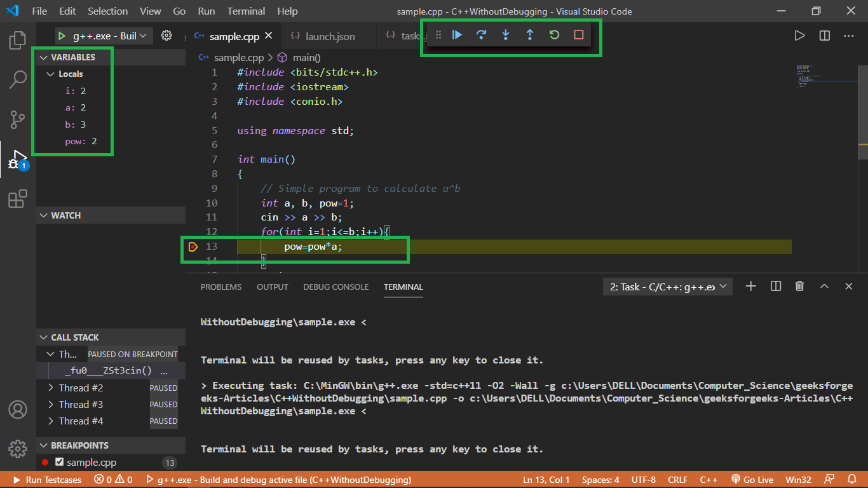This screenshot has width=868, height=488.
Task: Open the g++.exe debug configuration dropdown
Action: pos(104,36)
